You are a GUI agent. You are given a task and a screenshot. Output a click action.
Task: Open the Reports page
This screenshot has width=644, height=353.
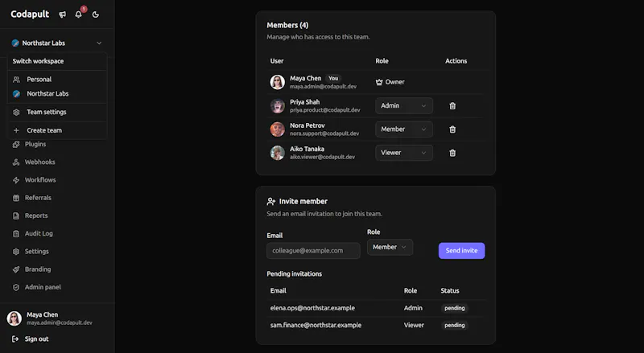click(36, 215)
